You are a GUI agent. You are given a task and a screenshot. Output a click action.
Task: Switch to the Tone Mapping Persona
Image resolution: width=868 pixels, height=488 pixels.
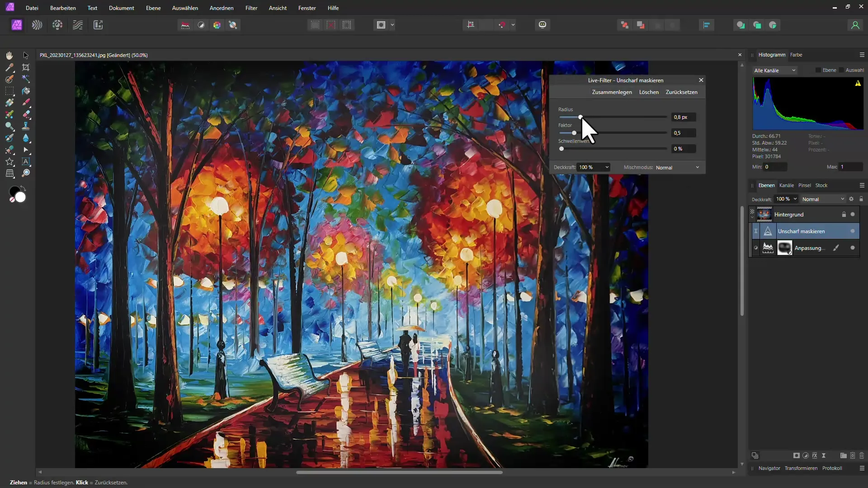[x=78, y=25]
